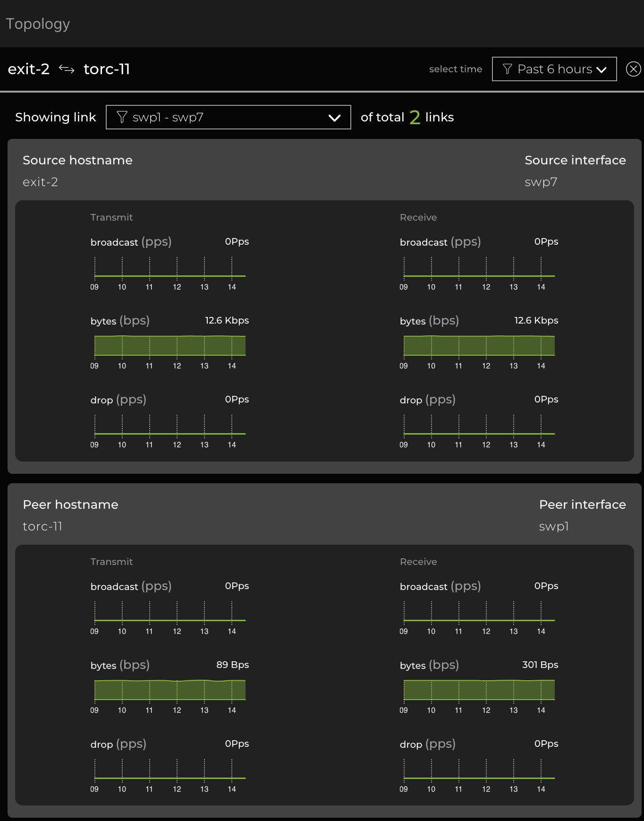Click the bidirectional arrows icon between hostnames
Viewport: 644px width, 821px height.
[67, 69]
